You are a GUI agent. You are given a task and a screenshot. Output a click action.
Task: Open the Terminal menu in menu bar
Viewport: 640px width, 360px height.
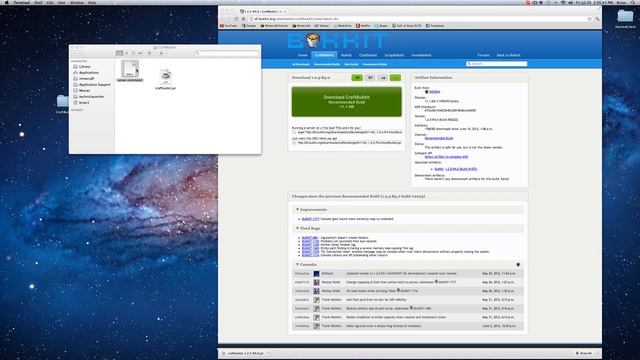22,2
